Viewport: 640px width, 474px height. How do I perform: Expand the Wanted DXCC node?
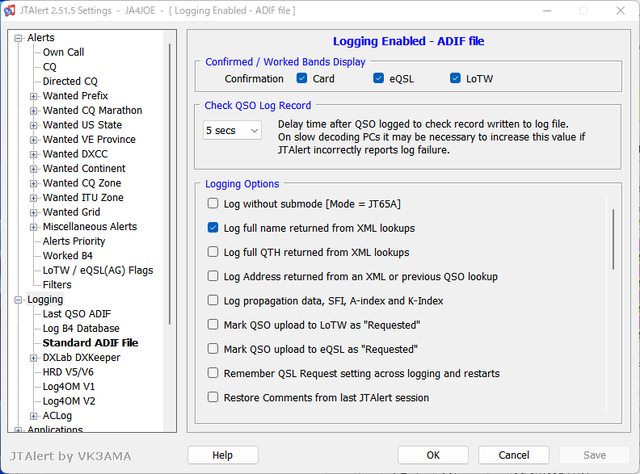[33, 155]
